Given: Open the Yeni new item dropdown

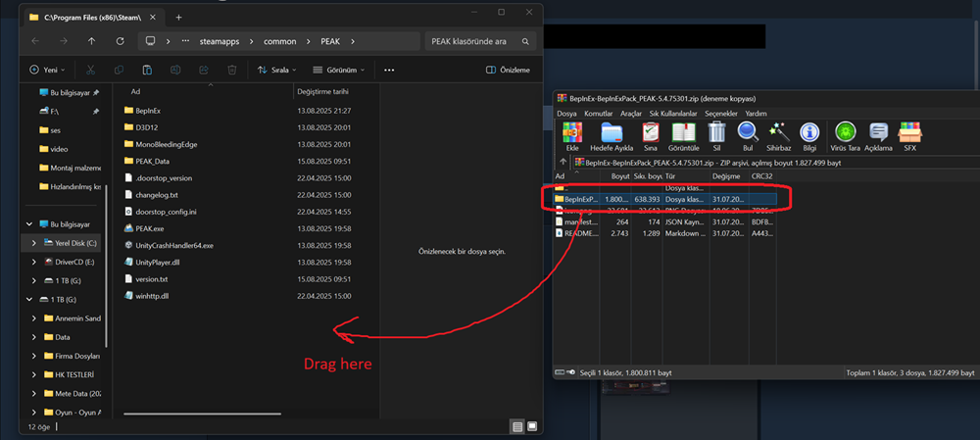Looking at the screenshot, I should tap(47, 70).
